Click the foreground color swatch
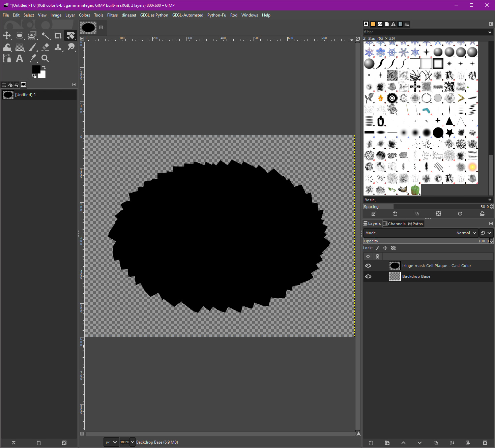Image resolution: width=495 pixels, height=448 pixels. click(36, 69)
